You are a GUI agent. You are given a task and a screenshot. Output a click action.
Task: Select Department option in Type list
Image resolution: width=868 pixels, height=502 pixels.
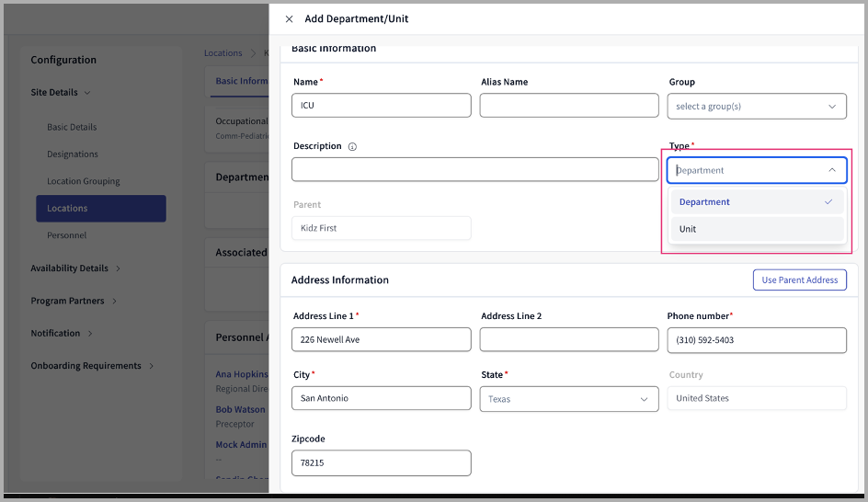756,202
